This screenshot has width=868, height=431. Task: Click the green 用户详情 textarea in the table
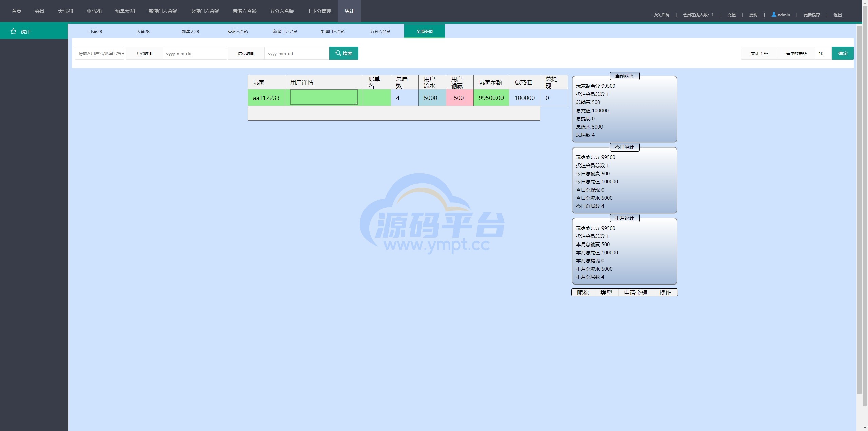click(x=323, y=97)
